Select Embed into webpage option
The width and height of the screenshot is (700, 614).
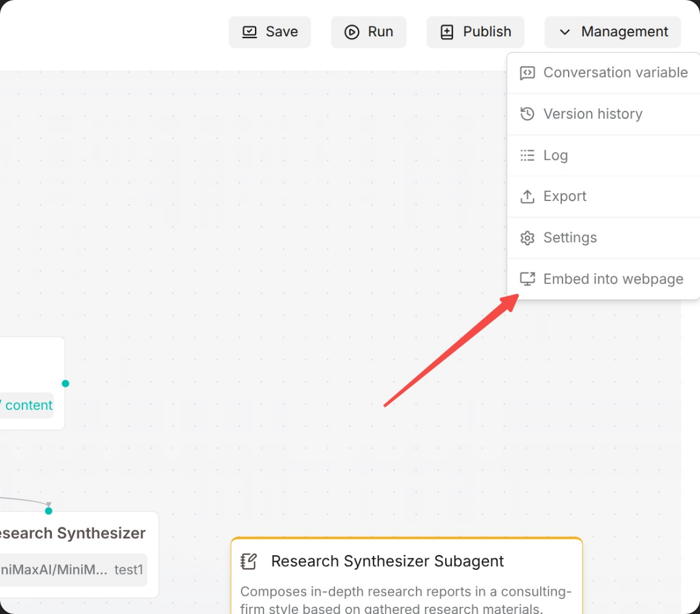[x=604, y=279]
